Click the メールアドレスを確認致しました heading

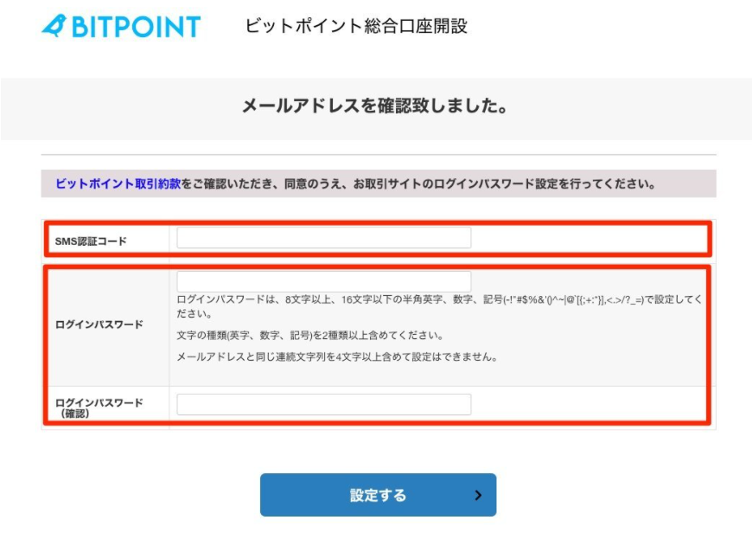pyautogui.click(x=375, y=105)
